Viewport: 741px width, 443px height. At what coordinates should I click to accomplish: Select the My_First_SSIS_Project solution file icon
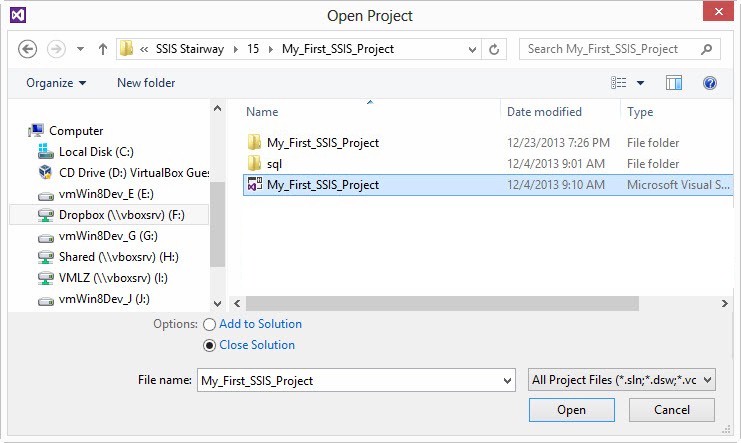click(x=255, y=185)
